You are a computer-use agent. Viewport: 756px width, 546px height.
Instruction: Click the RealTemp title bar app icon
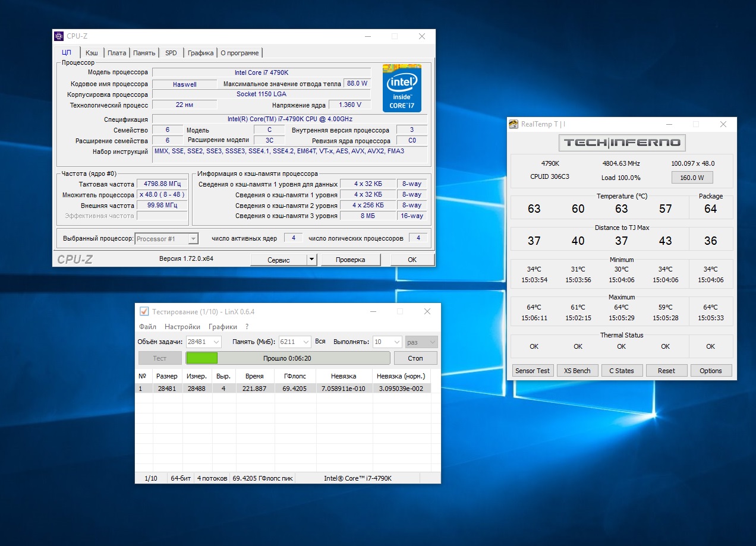click(514, 124)
